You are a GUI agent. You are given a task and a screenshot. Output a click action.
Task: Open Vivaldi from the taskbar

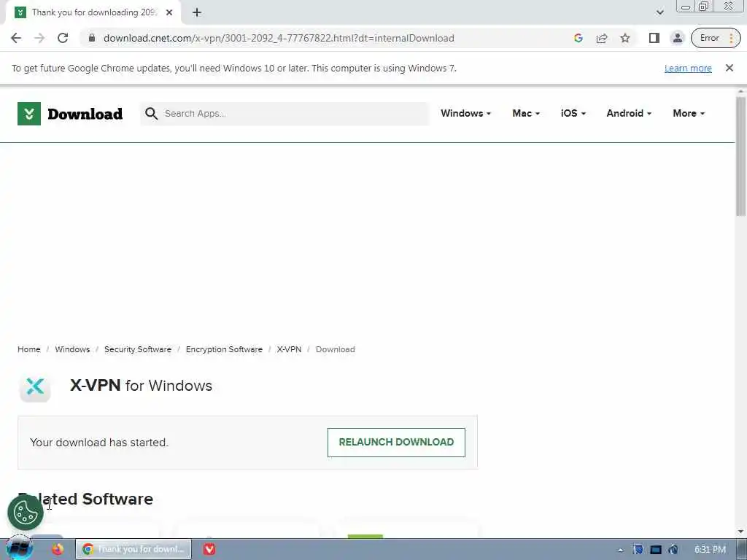pos(209,549)
